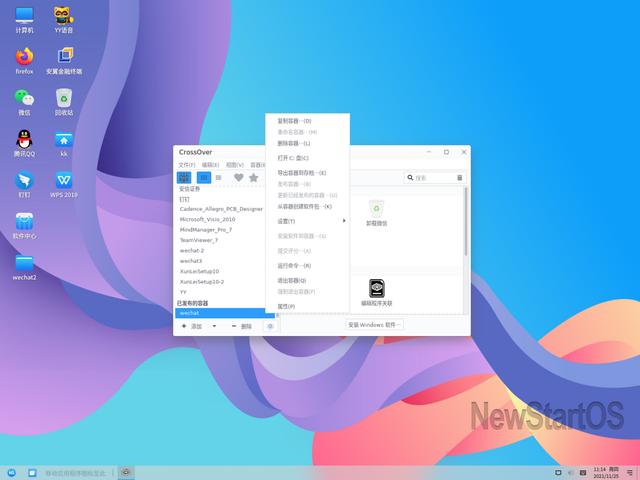The image size is (640, 480).
Task: Click the CrossOver item on the taskbar
Action: [126, 473]
